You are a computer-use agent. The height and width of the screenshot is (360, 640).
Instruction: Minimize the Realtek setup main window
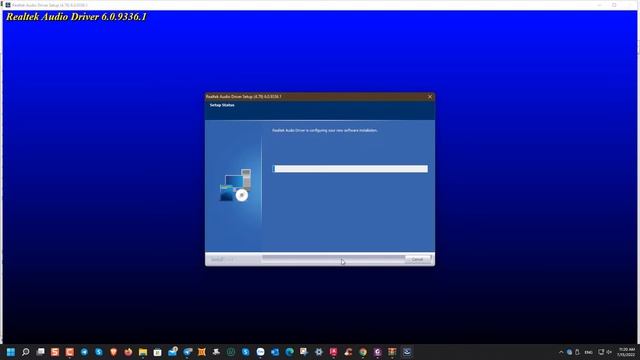[x=600, y=5]
